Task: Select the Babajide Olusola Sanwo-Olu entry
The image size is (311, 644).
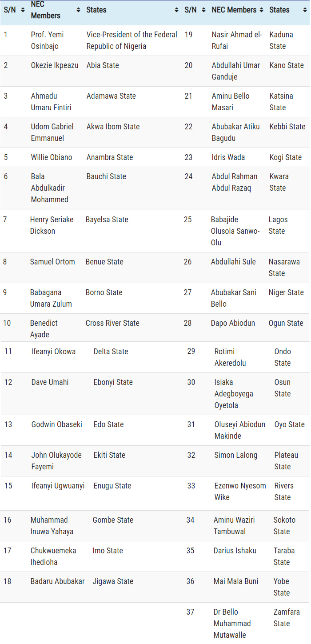Action: point(235,231)
